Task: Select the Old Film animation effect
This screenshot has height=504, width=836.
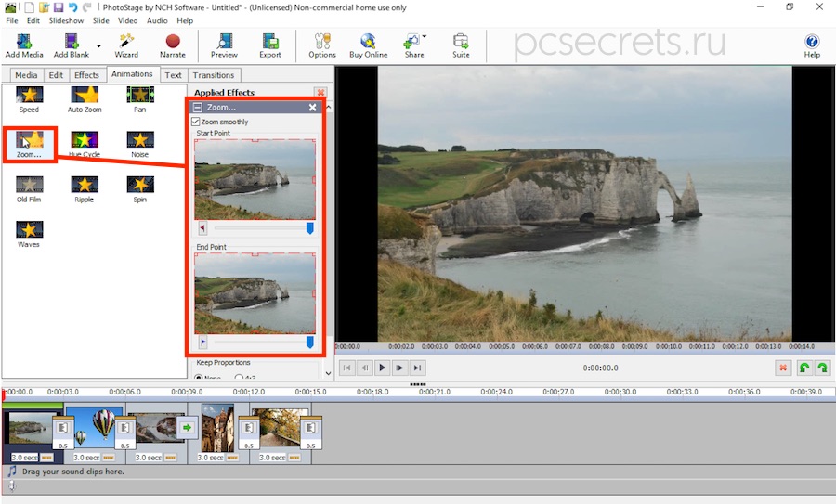Action: pyautogui.click(x=29, y=189)
